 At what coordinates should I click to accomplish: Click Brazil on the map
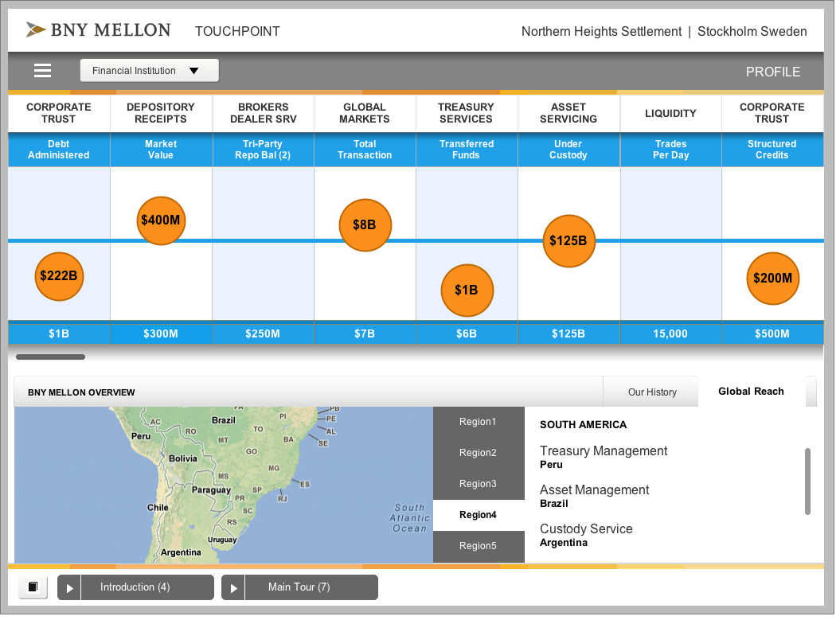coord(224,420)
